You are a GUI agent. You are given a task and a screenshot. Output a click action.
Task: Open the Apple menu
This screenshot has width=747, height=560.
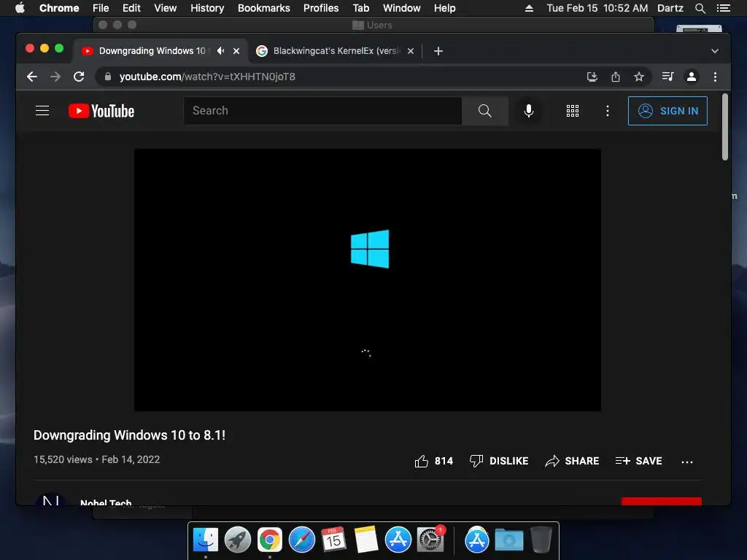pos(20,8)
